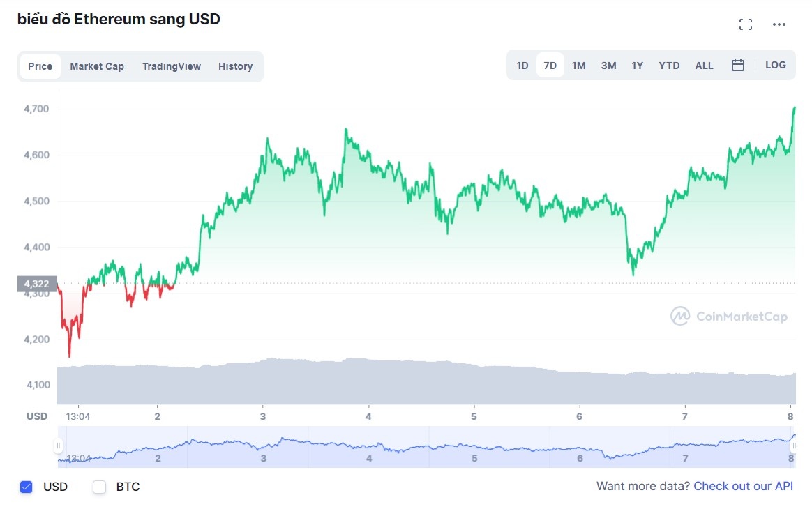Select the Price tab button
Image resolution: width=812 pixels, height=509 pixels.
40,66
